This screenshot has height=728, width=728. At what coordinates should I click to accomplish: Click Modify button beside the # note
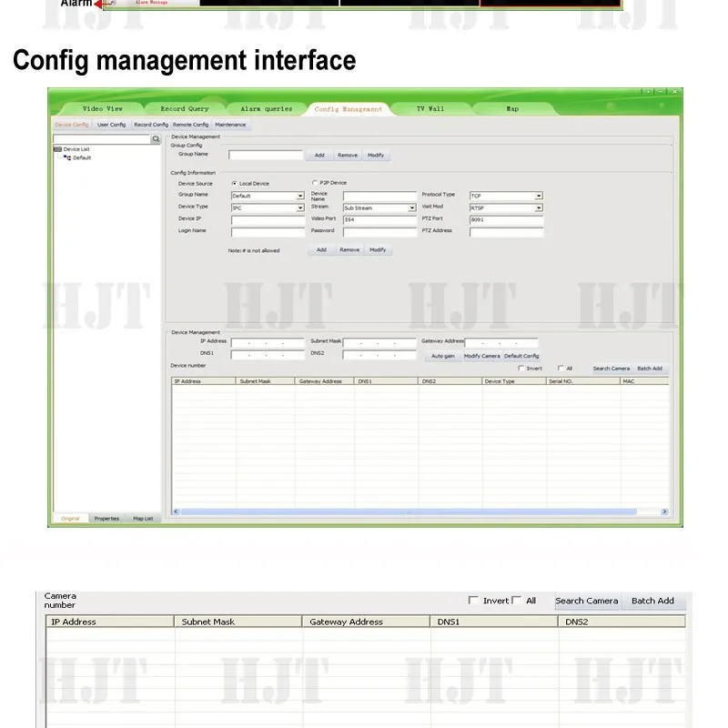(x=378, y=249)
